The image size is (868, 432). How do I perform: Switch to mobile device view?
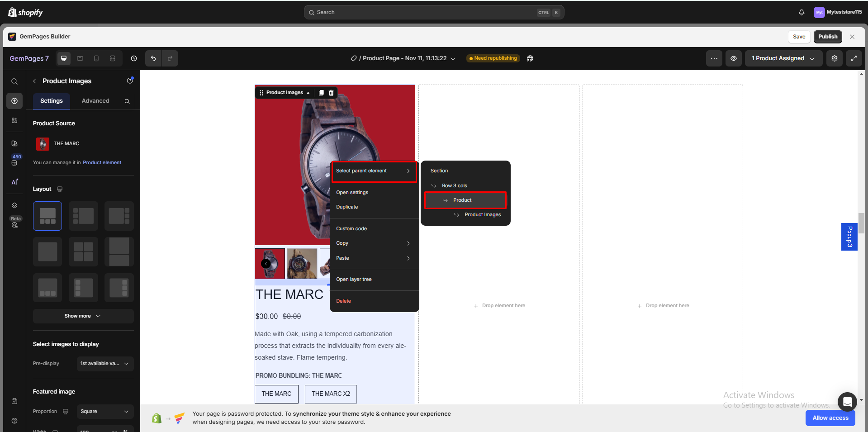point(96,58)
